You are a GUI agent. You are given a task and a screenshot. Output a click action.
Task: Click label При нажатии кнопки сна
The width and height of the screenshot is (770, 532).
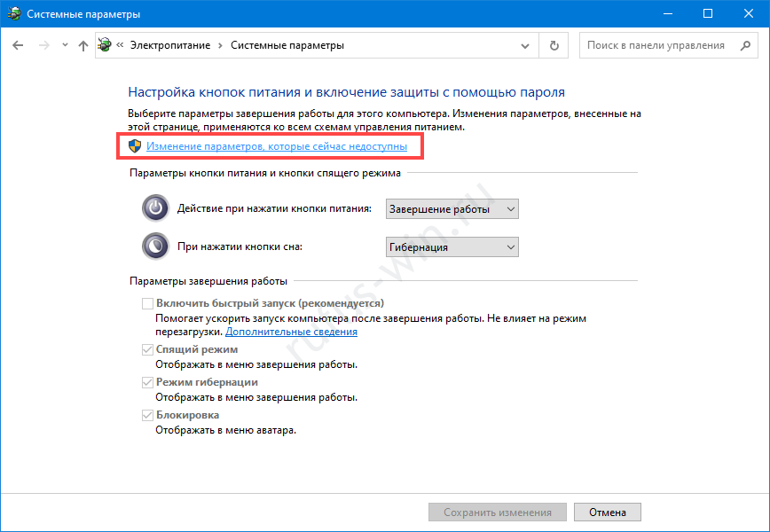(240, 246)
